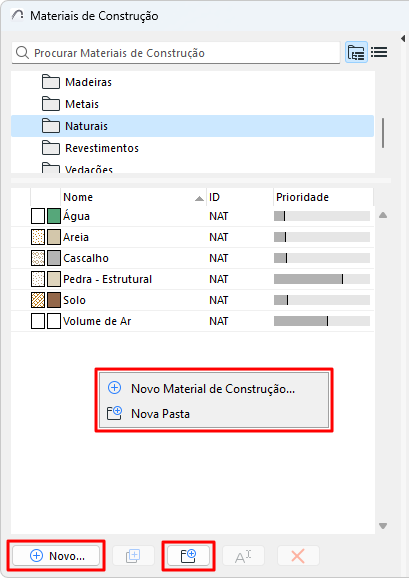Select the Volume de Ar material name
The image size is (409, 578).
click(97, 321)
